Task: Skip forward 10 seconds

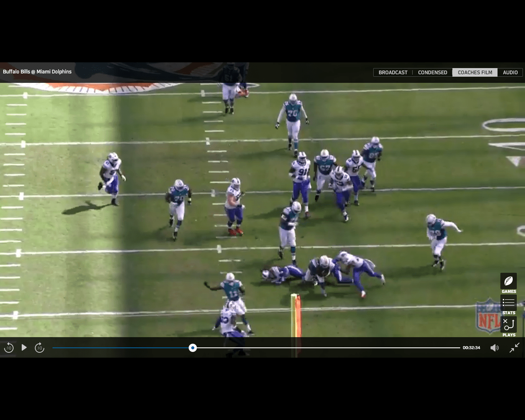Action: tap(39, 347)
